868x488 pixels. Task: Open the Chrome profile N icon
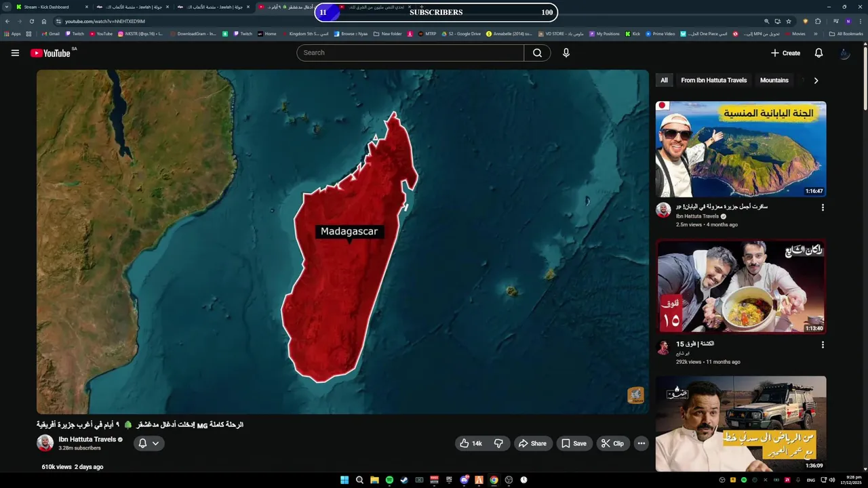point(848,21)
